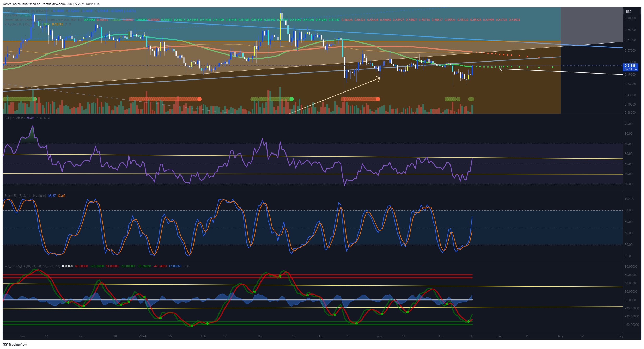The height and width of the screenshot is (349, 644).
Task: Click the 0.70000 price axis label
Action: 630,18
